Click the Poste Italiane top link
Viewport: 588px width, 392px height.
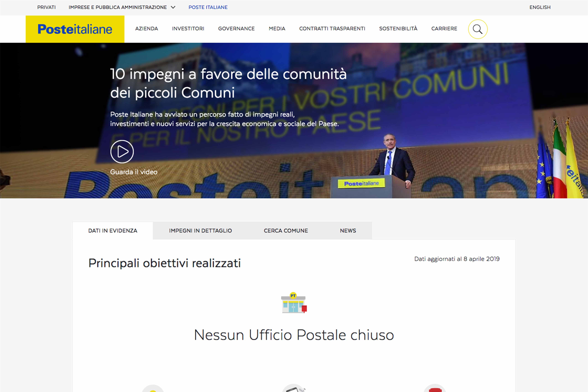coord(208,7)
